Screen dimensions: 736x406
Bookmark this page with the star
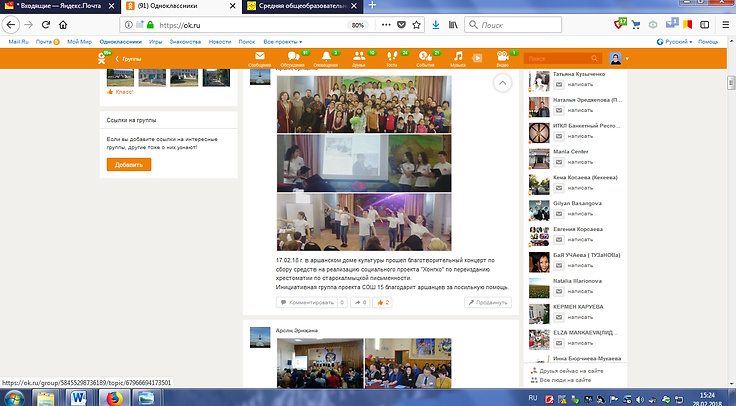click(416, 25)
